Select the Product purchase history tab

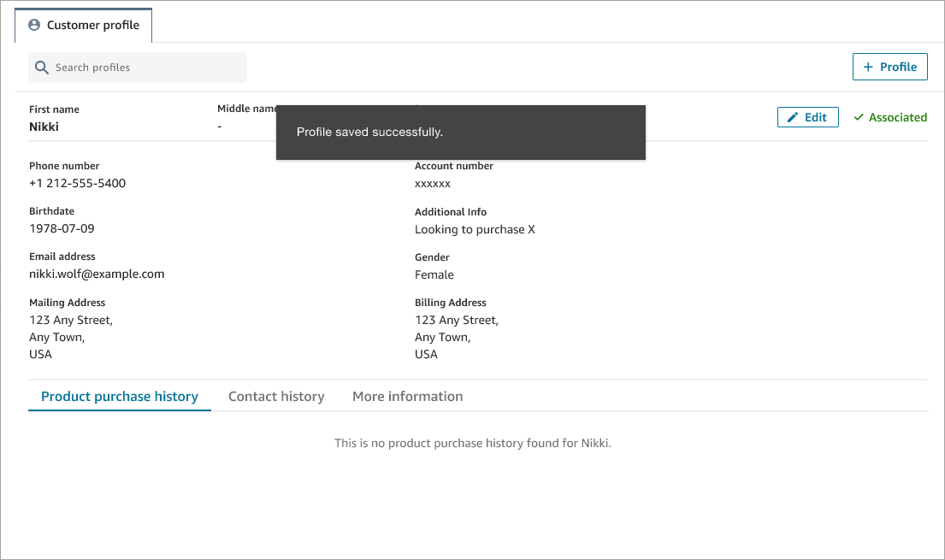click(x=120, y=397)
